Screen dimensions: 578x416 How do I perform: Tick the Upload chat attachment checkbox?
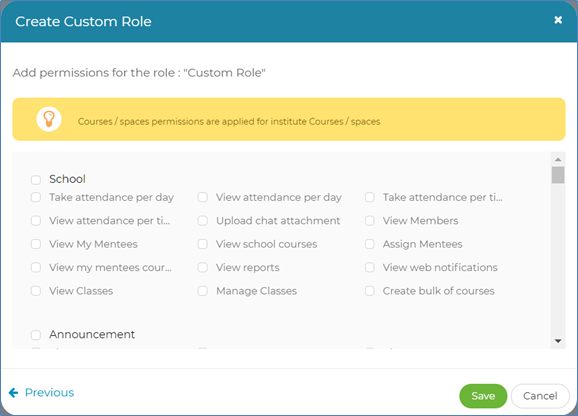coord(203,221)
